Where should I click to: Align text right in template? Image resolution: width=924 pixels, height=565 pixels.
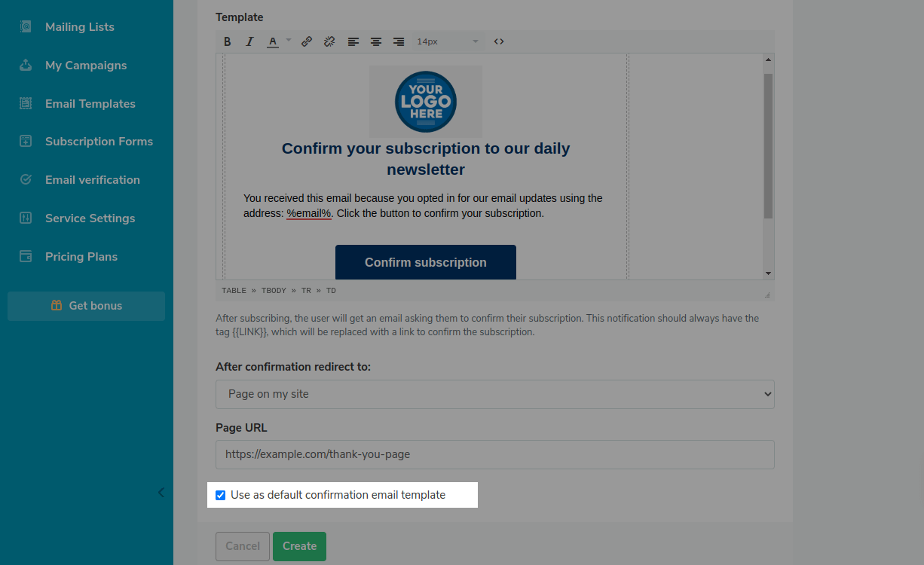399,41
